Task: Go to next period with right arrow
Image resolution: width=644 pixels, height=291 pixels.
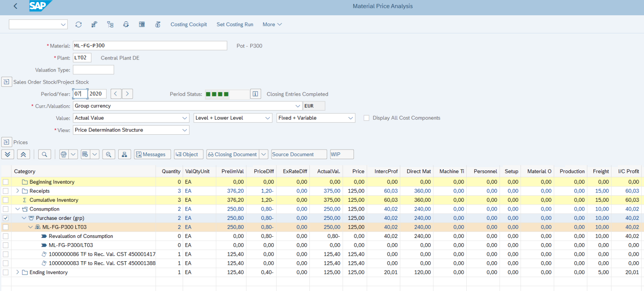Action: (127, 94)
